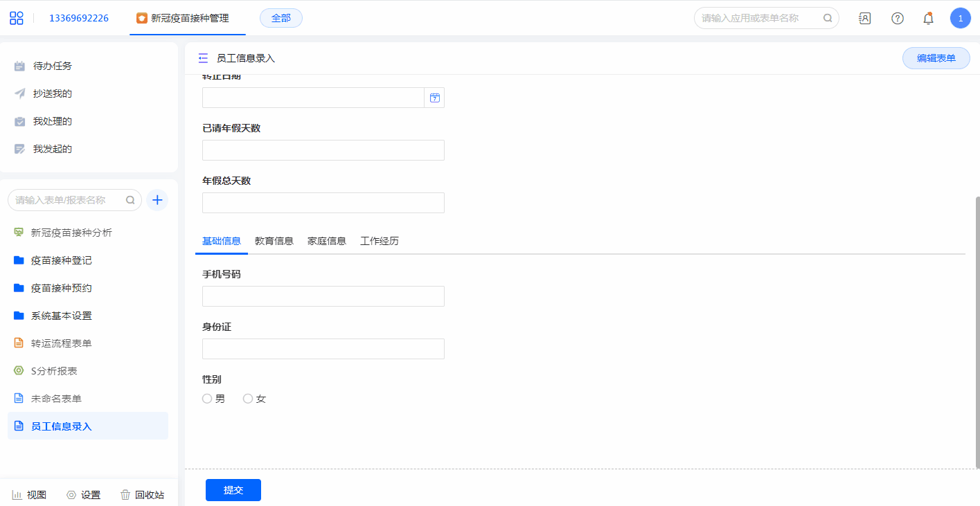Viewport: 980px width, 506px height.
Task: Select the 男 gender radio button
Action: pyautogui.click(x=207, y=399)
